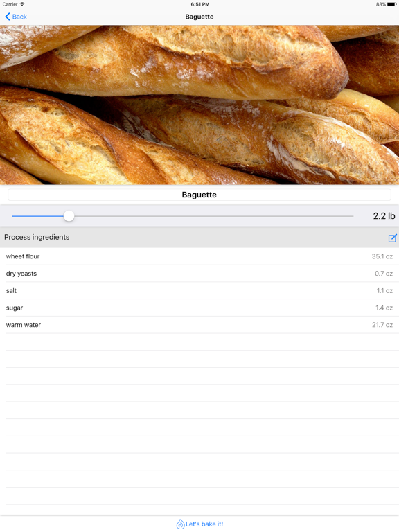Select the salt ingredient row
Image resolution: width=399 pixels, height=532 pixels.
click(199, 290)
